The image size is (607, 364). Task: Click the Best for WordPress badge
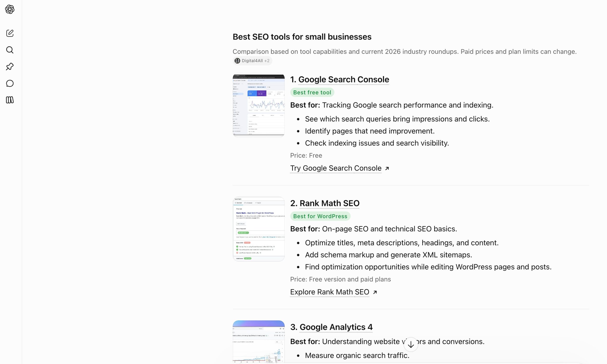(320, 216)
